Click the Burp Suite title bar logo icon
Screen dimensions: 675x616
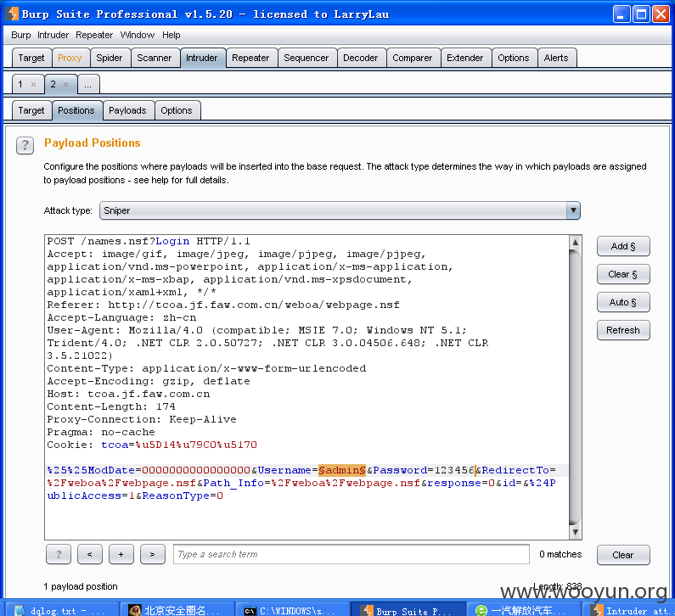pos(13,14)
